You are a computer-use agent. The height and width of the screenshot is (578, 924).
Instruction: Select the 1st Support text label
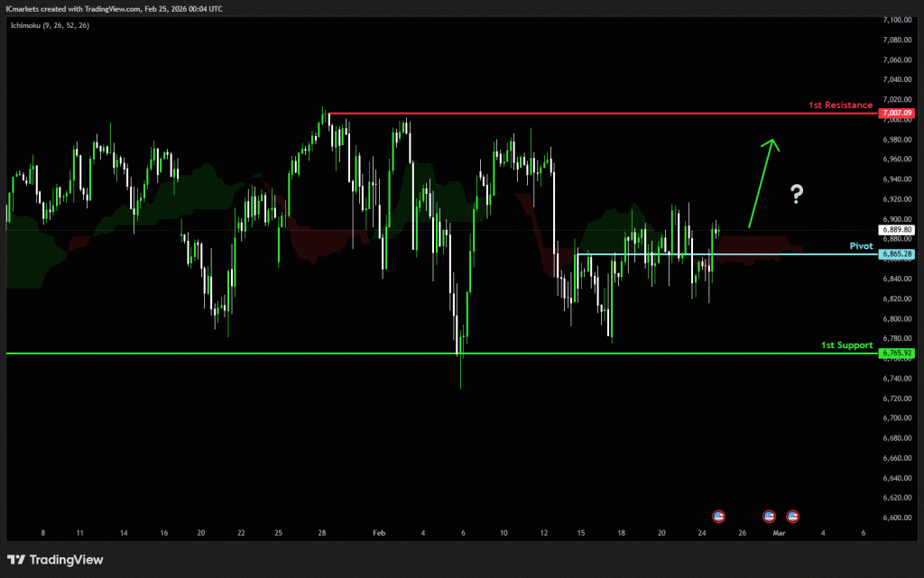[846, 345]
